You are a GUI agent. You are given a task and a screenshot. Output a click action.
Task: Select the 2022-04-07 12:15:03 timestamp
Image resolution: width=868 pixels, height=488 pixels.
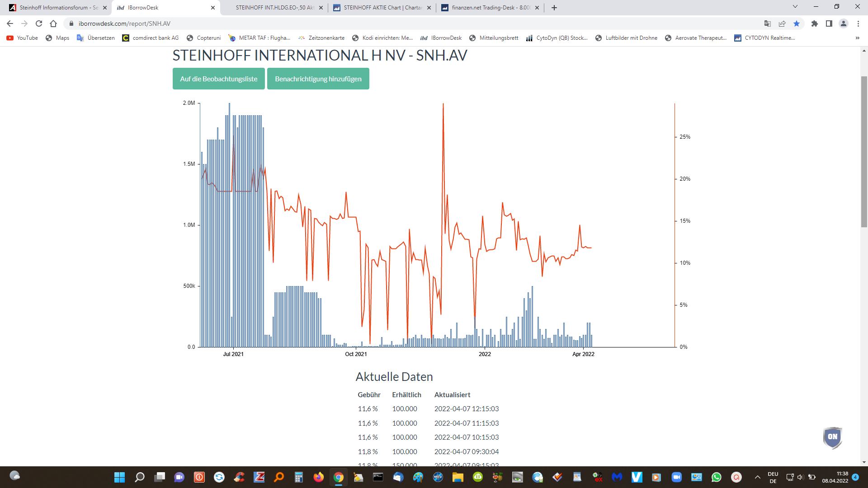467,409
